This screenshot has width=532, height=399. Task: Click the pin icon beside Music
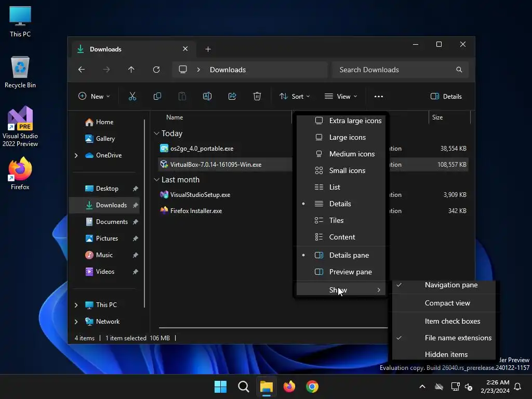click(x=136, y=255)
